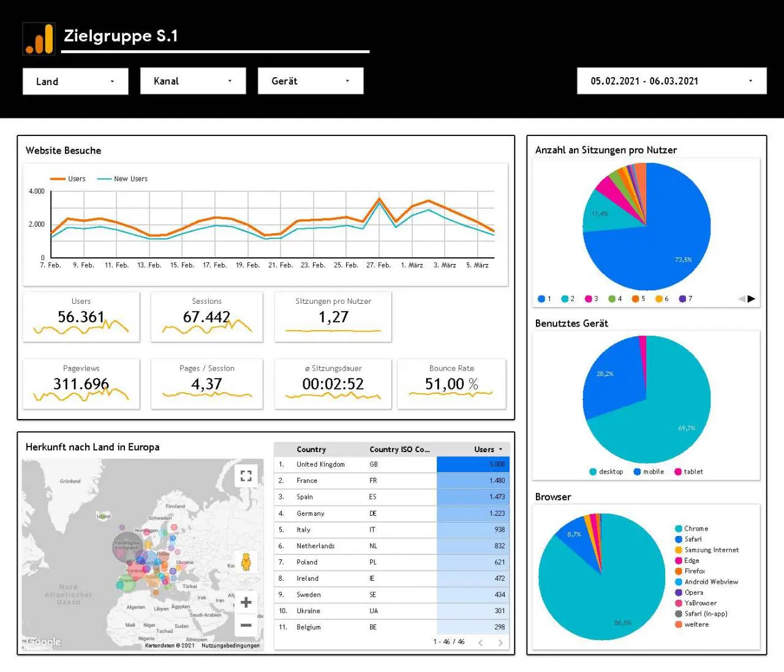Viewport: 784px width, 672px height.
Task: Toggle New Users series in chart legend
Action: pyautogui.click(x=122, y=179)
